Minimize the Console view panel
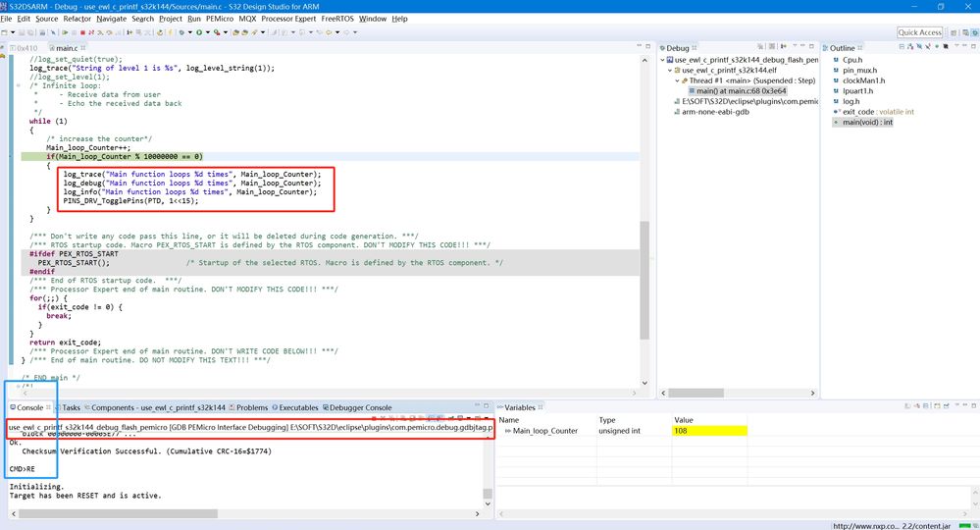This screenshot has width=980, height=530. [477, 406]
